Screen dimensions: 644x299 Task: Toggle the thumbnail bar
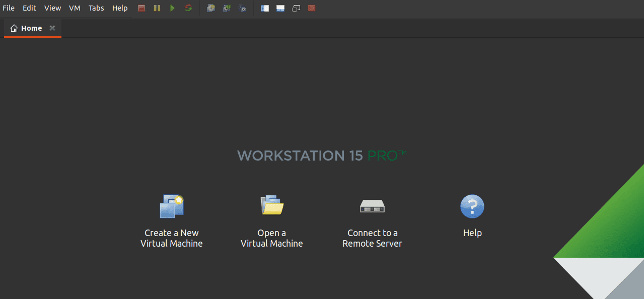click(x=280, y=8)
